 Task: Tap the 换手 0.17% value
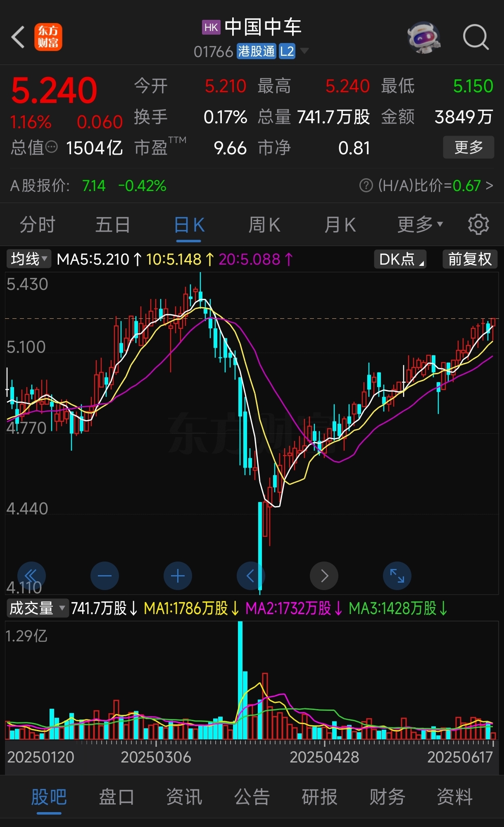(225, 117)
